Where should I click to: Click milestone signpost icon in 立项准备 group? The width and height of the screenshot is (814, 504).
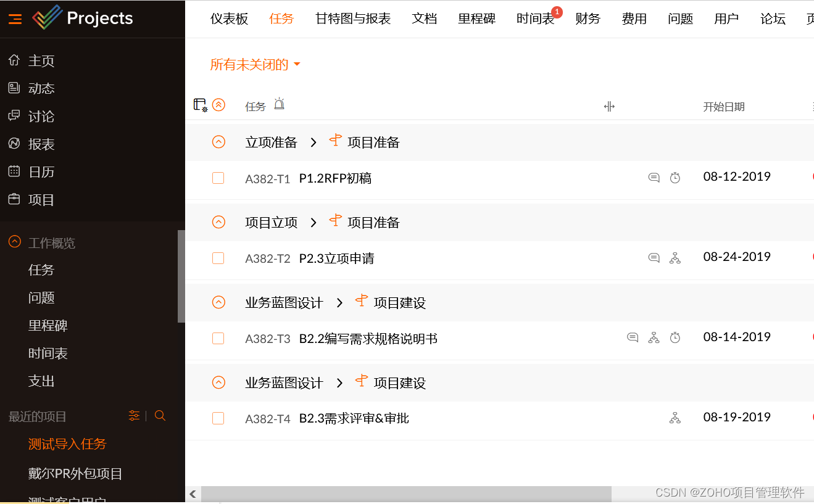coord(335,141)
